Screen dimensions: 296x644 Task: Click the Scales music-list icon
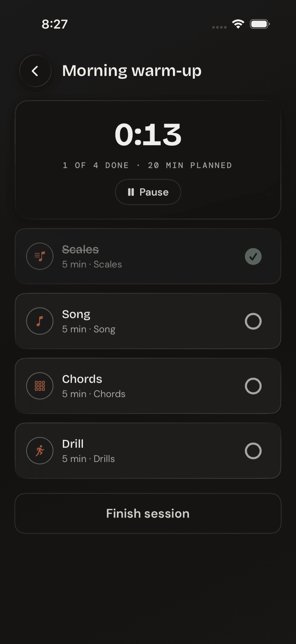(40, 256)
